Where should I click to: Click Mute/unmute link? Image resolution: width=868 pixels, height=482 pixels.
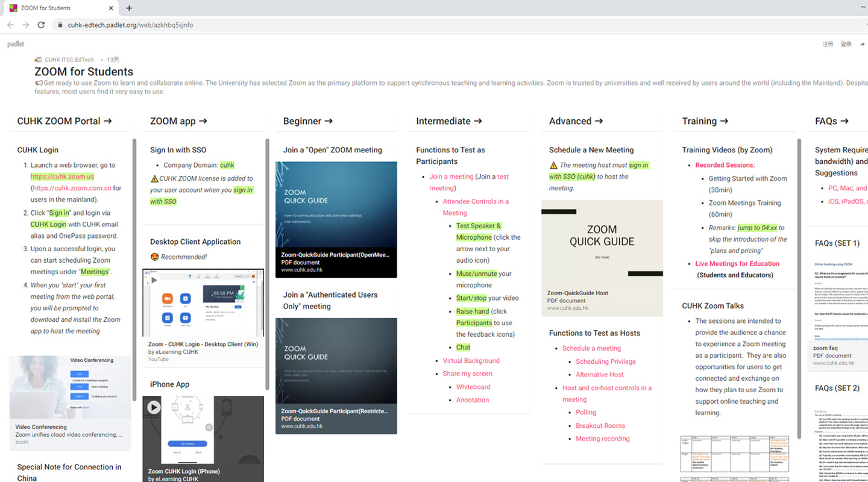pos(477,274)
